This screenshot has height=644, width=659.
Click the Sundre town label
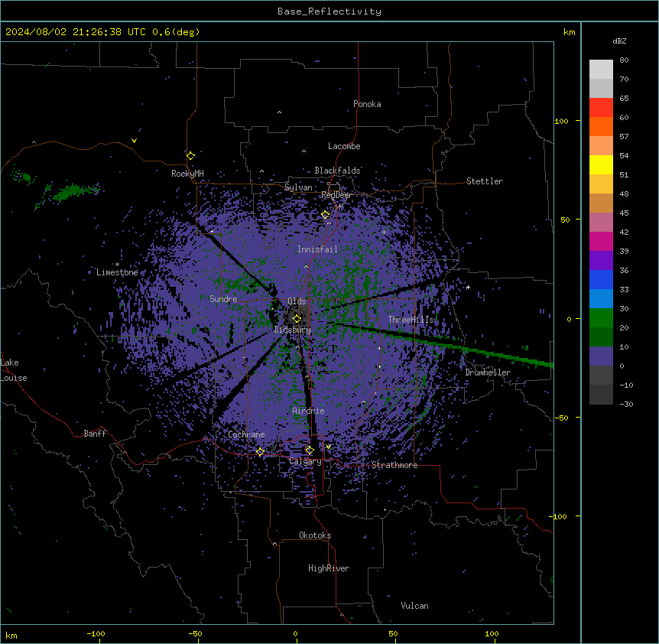point(223,299)
